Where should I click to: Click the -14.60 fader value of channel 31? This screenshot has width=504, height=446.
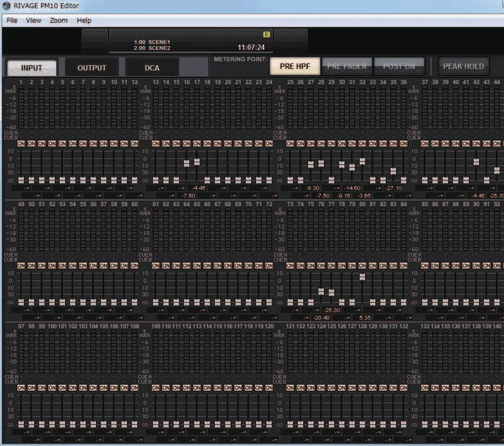coord(352,188)
